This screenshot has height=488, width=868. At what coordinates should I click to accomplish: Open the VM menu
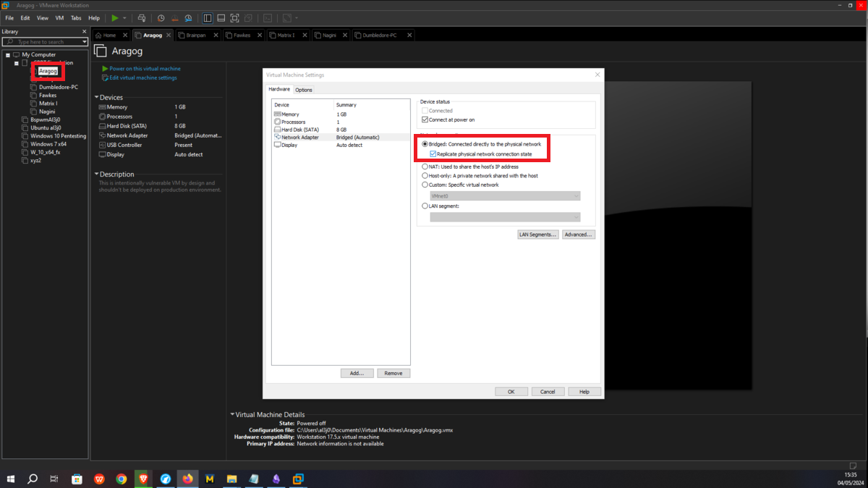coord(59,17)
